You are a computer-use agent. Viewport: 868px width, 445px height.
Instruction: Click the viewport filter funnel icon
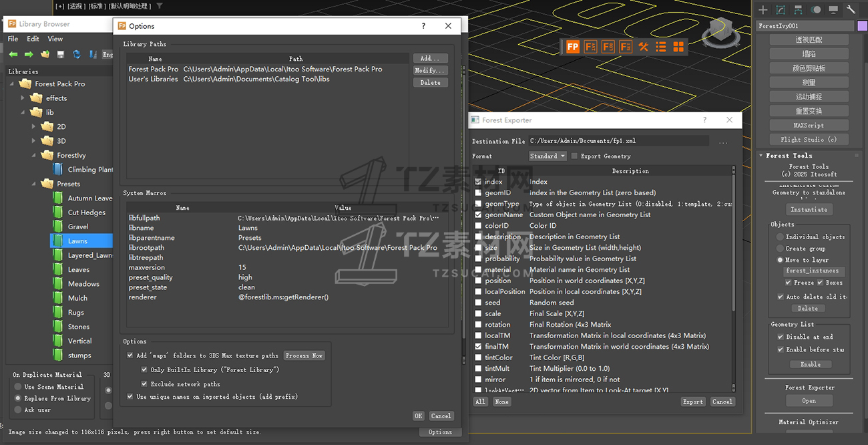(x=160, y=6)
